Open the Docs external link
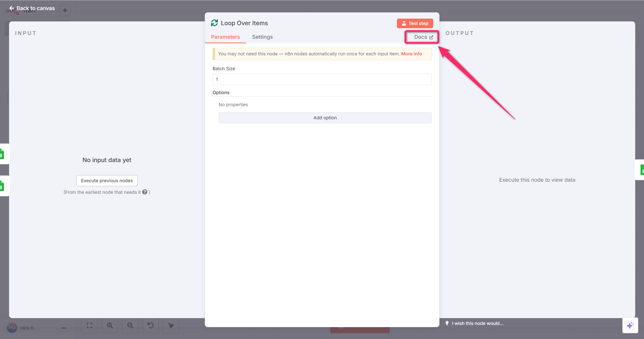The image size is (644, 339). pyautogui.click(x=424, y=37)
